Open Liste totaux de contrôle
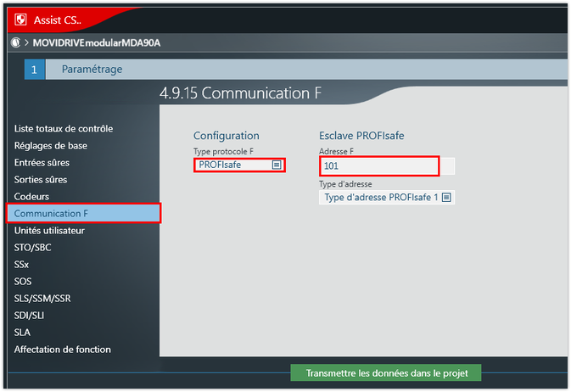Viewport: 571px width, 392px height. pos(76,129)
